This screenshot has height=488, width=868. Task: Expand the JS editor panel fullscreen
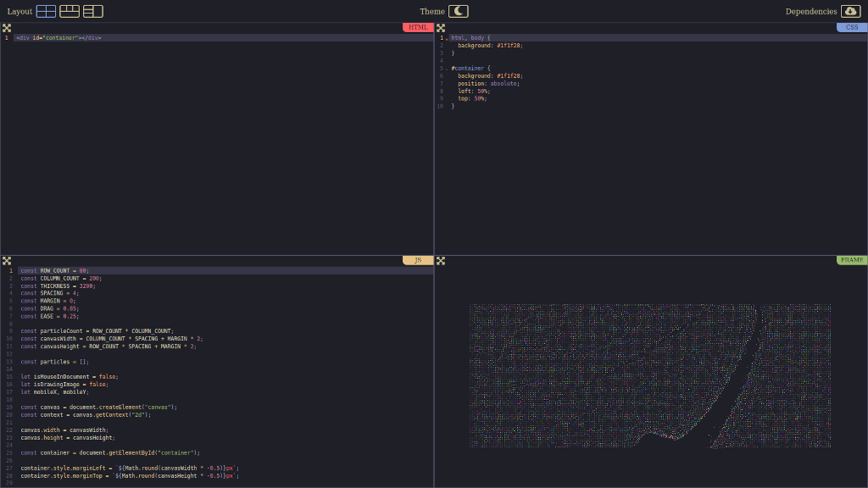pos(7,261)
